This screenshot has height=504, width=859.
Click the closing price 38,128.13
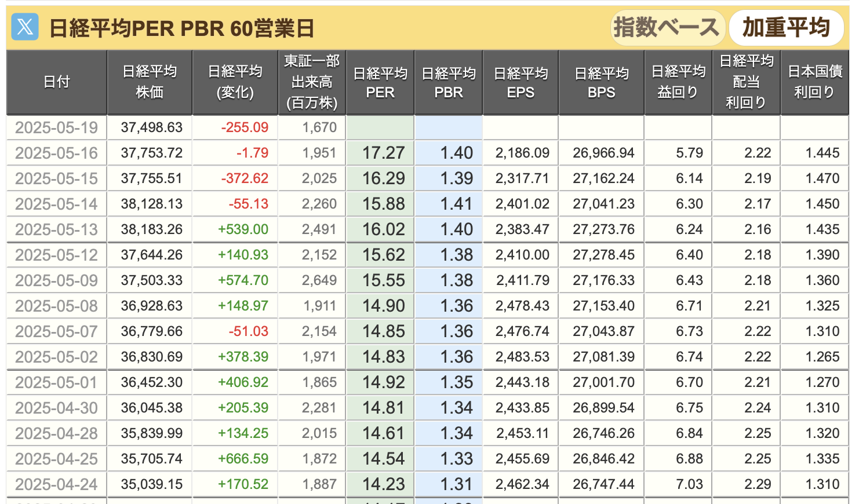(x=152, y=204)
